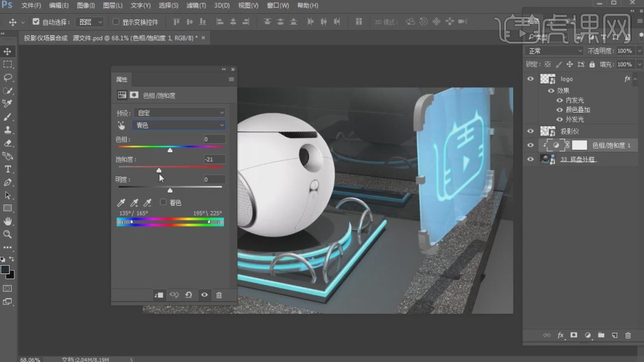Select the Brush tool in toolbar
Image resolution: width=644 pixels, height=362 pixels.
click(8, 117)
